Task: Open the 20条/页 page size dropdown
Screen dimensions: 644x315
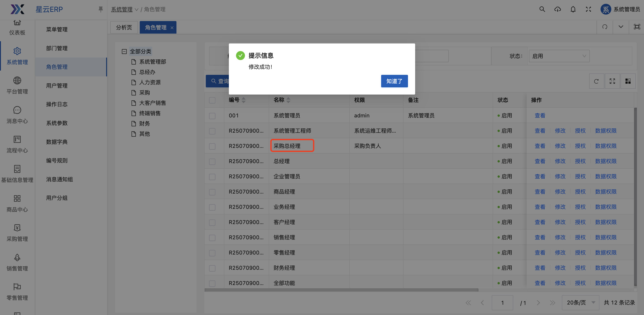Action: [x=580, y=302]
